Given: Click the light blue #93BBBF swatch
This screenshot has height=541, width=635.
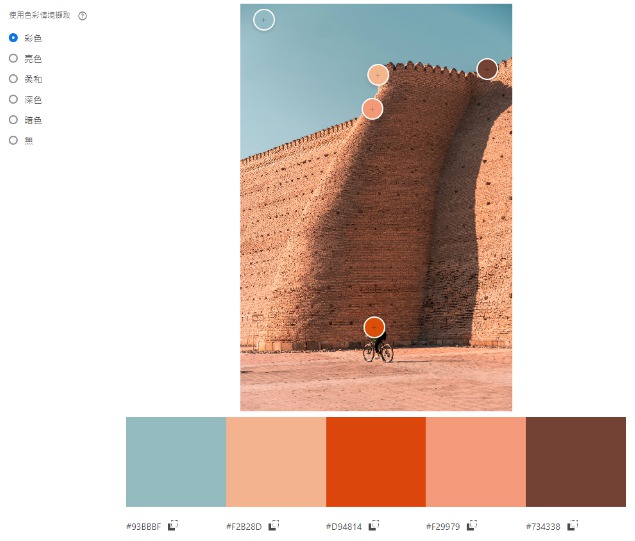Looking at the screenshot, I should [x=176, y=462].
